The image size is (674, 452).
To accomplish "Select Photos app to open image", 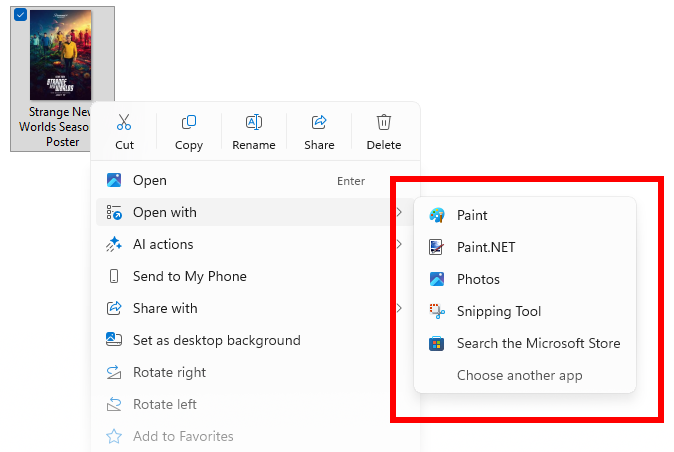I will [x=478, y=279].
